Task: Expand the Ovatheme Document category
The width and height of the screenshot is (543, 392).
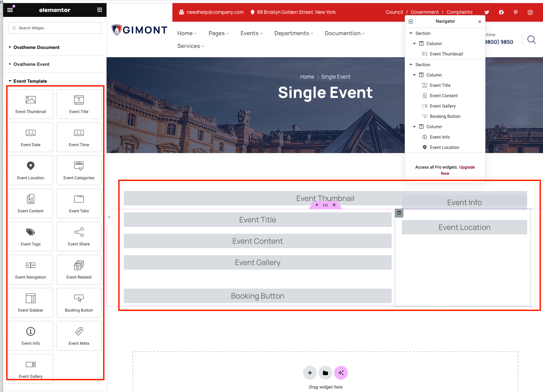Action: (36, 47)
